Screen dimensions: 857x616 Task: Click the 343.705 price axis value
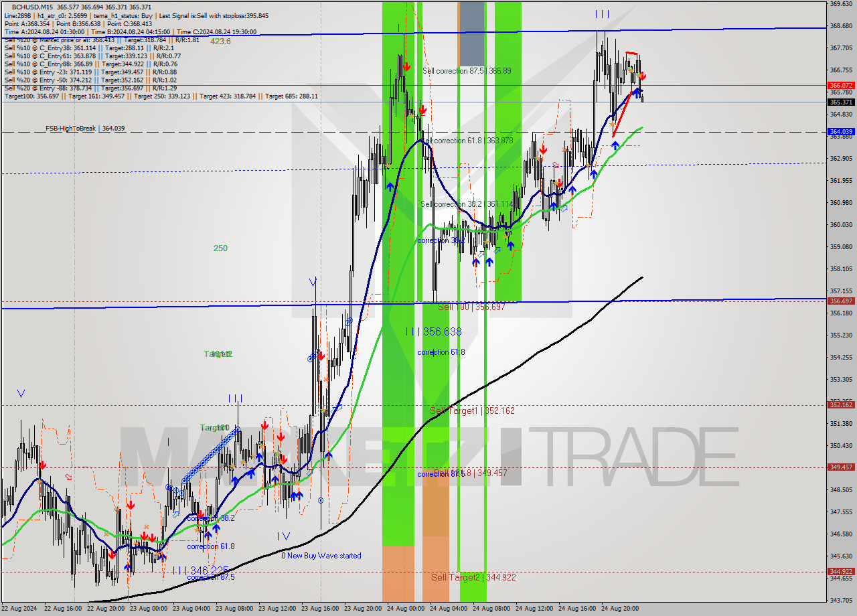pos(841,600)
